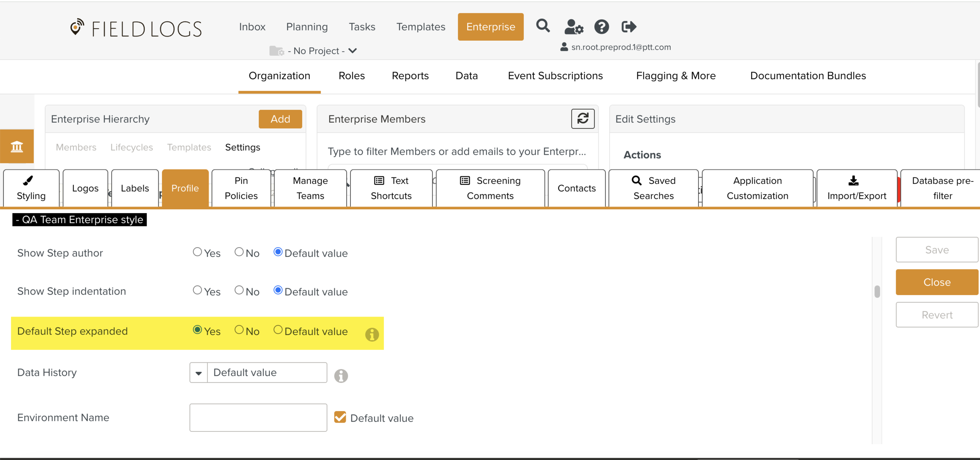
Task: Open the Import/Export settings tab
Action: (857, 188)
